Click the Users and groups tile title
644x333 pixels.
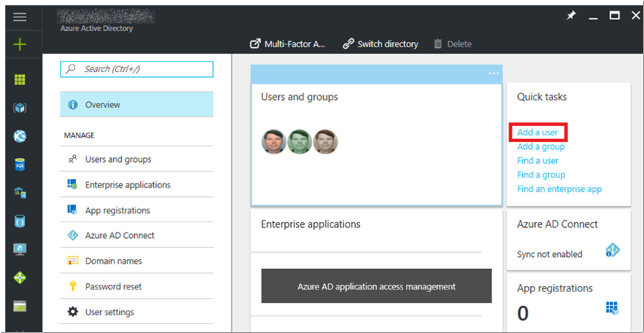pos(299,97)
